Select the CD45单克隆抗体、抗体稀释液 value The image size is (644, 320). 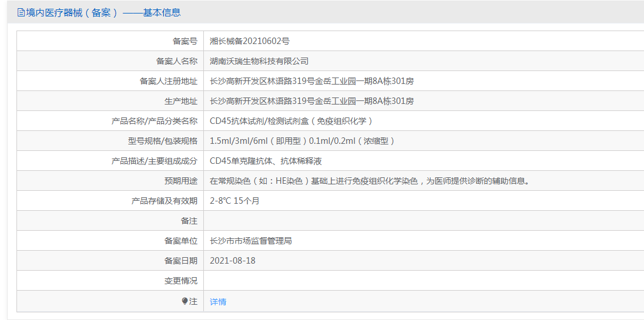[x=266, y=161]
